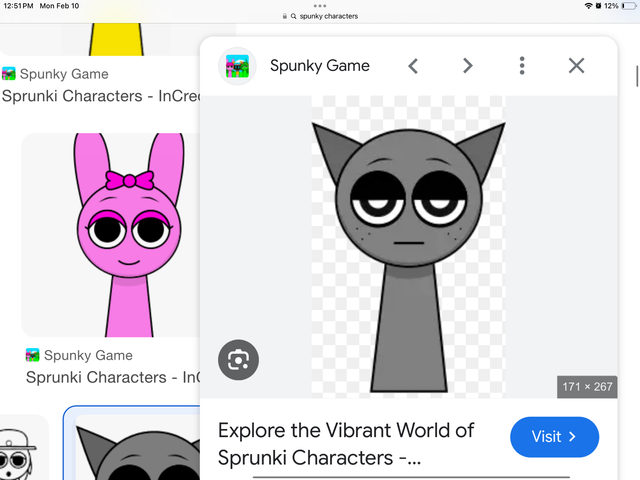Select the gray cat thumbnail in results
Screen dimensions: 640x480
point(132,444)
